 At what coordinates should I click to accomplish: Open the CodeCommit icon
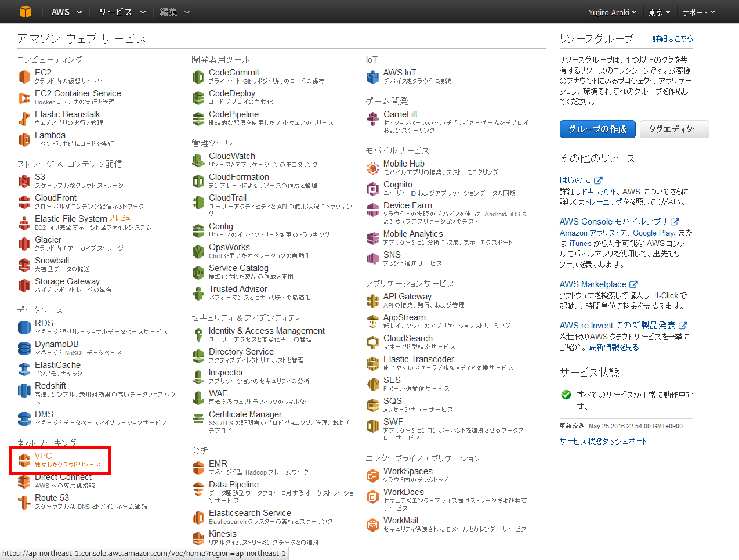(x=198, y=77)
